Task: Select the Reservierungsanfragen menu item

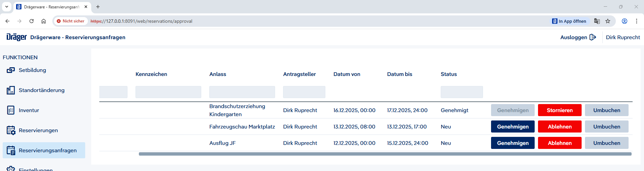Action: point(48,151)
